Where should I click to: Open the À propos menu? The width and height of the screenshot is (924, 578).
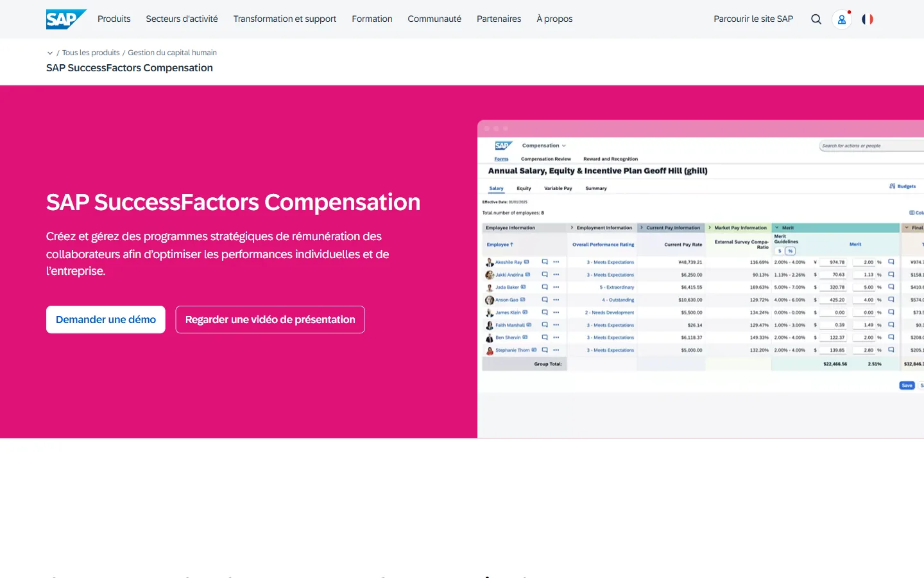(554, 19)
